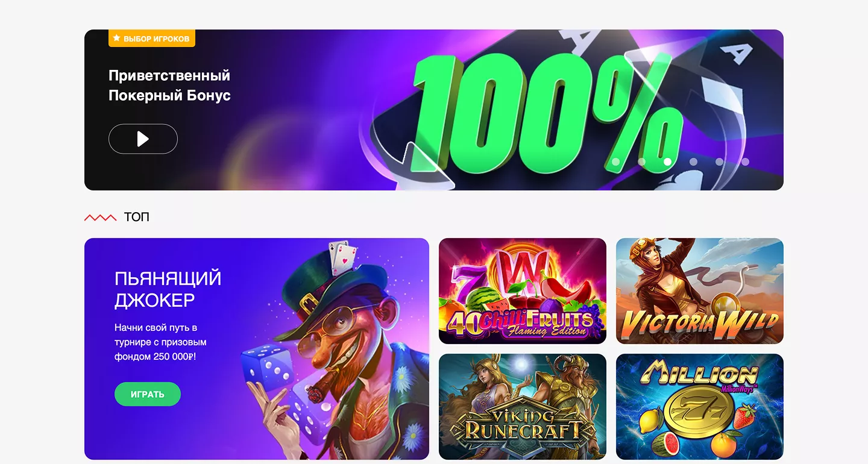Switch to the fourth banner slide dot
868x464 pixels.
(693, 161)
